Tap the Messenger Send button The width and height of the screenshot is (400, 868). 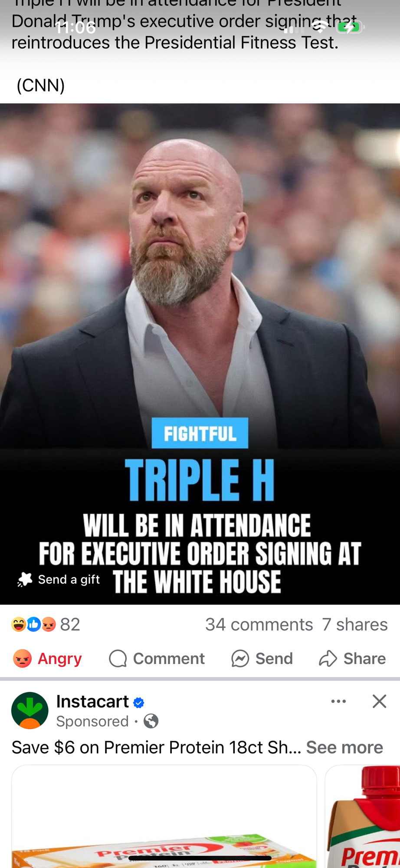[262, 658]
